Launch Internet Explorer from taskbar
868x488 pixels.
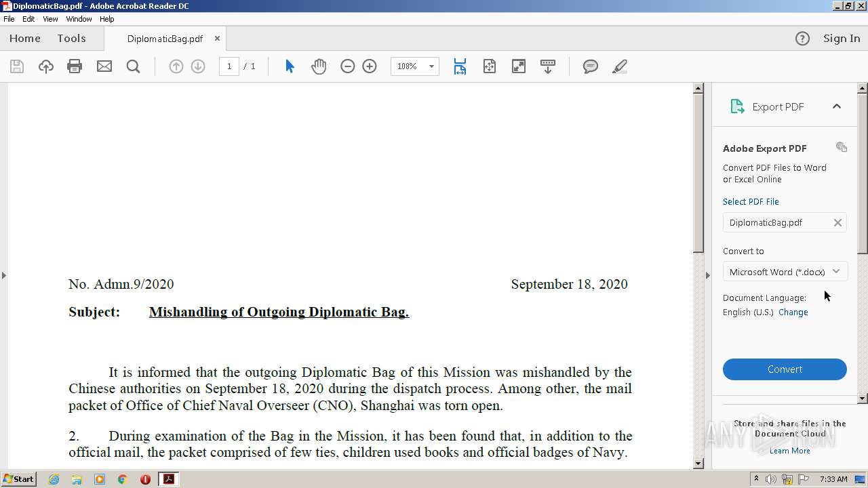pos(54,479)
